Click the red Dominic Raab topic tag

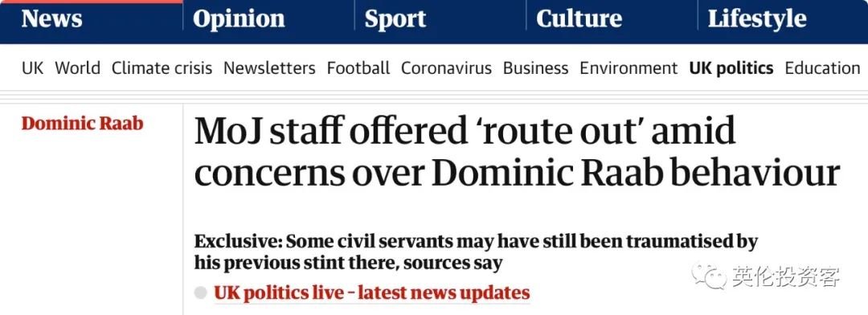[x=83, y=123]
